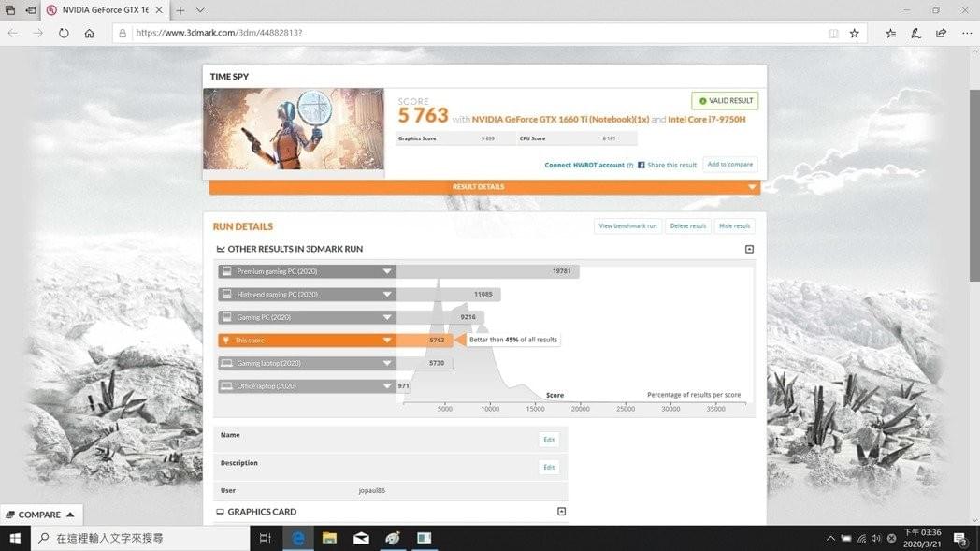This screenshot has width=980, height=551.
Task: Click the View benchmark run button
Action: [627, 226]
